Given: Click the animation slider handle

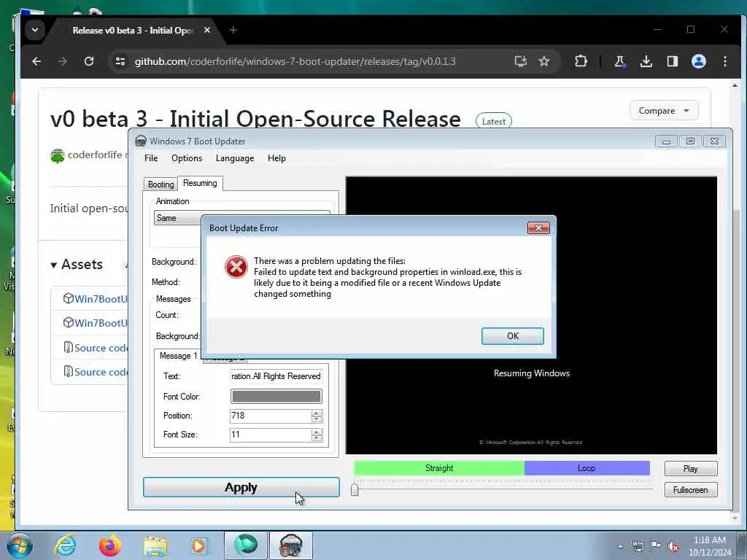Looking at the screenshot, I should click(x=355, y=489).
